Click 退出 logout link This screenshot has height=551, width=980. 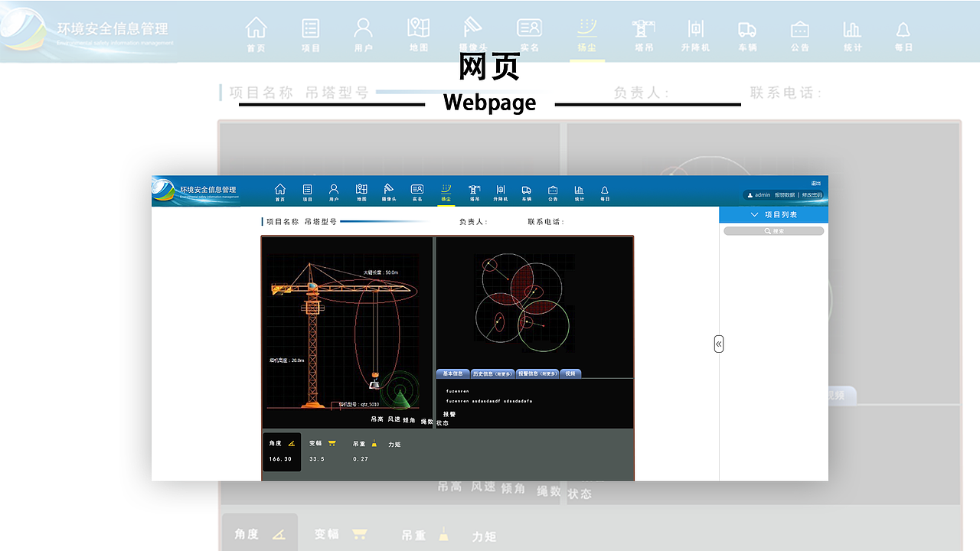pyautogui.click(x=816, y=184)
